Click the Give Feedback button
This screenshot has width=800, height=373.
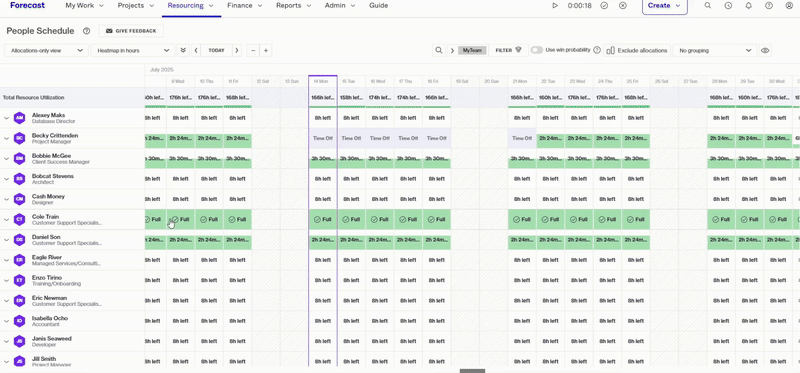131,31
